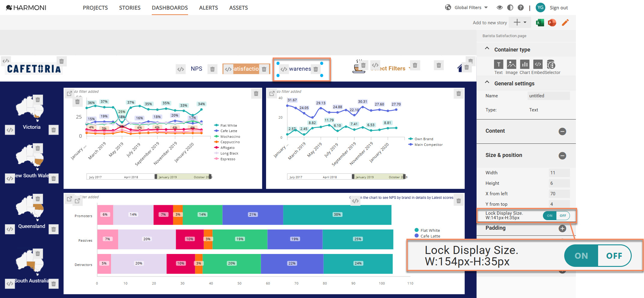Select the Embed container type icon
This screenshot has height=298, width=644.
[538, 64]
